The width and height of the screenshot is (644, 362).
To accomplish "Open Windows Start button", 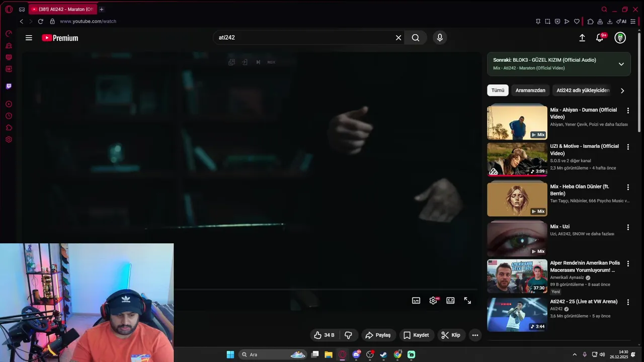I will click(x=230, y=354).
